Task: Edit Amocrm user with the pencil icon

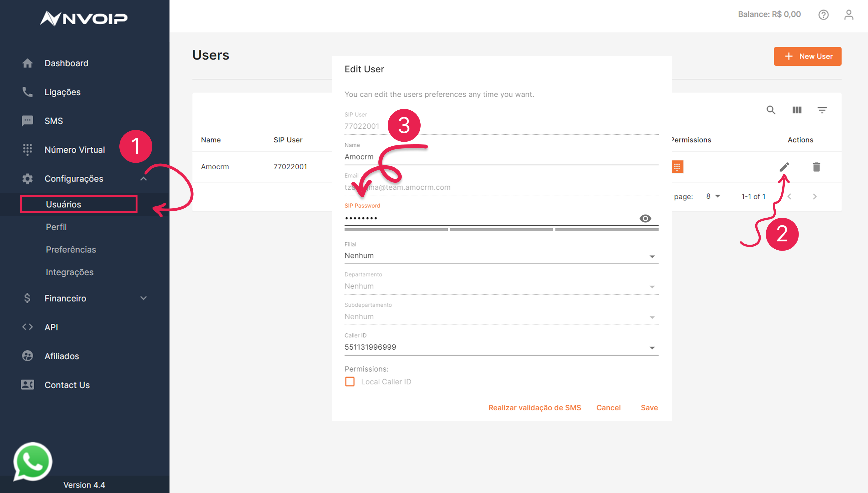Action: coord(784,167)
